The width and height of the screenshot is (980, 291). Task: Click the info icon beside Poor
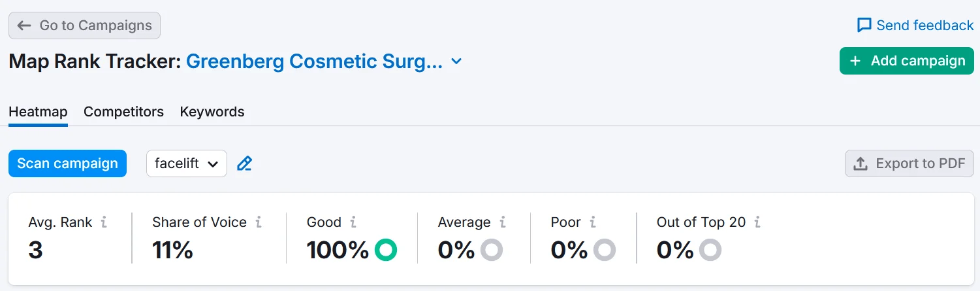(593, 222)
